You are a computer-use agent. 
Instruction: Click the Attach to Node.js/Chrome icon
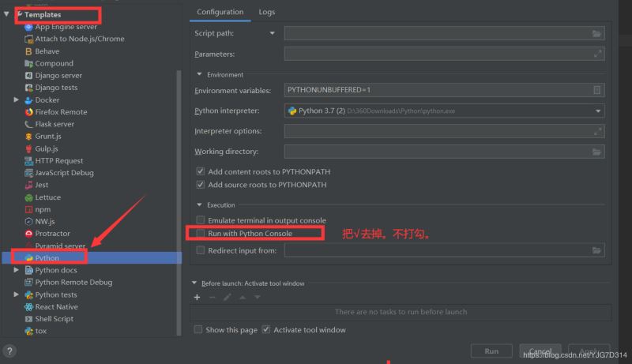(28, 39)
